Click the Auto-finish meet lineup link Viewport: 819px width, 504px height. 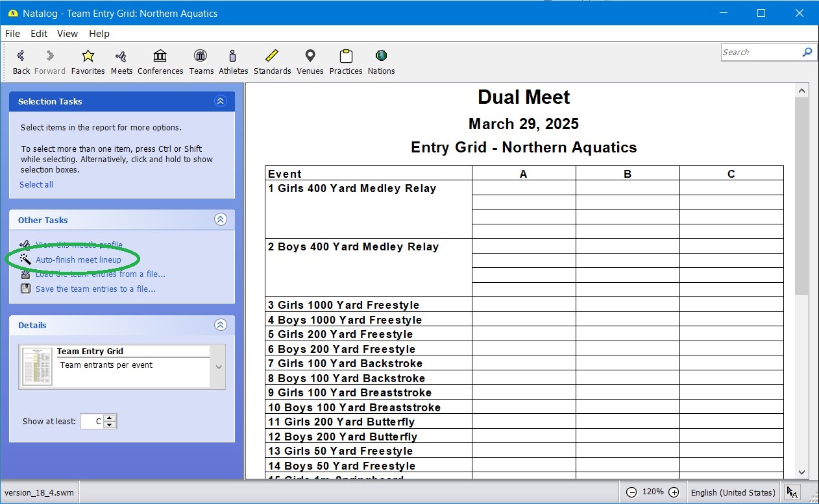point(78,259)
